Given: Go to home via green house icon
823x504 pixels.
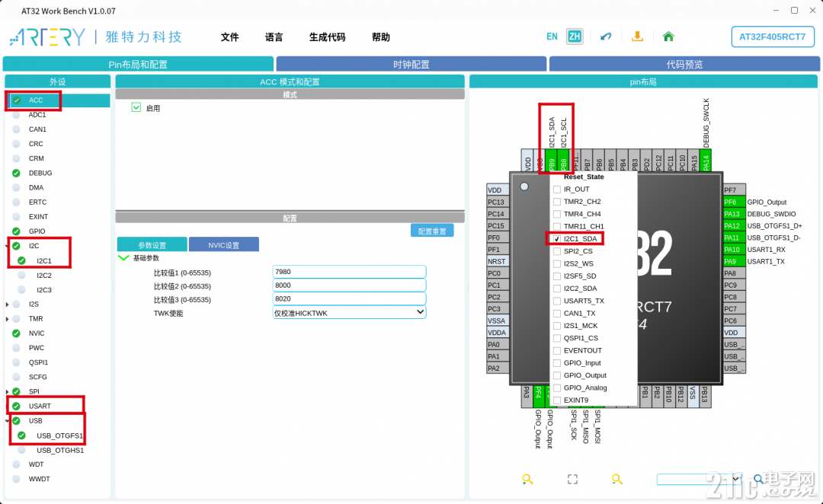Looking at the screenshot, I should point(668,37).
